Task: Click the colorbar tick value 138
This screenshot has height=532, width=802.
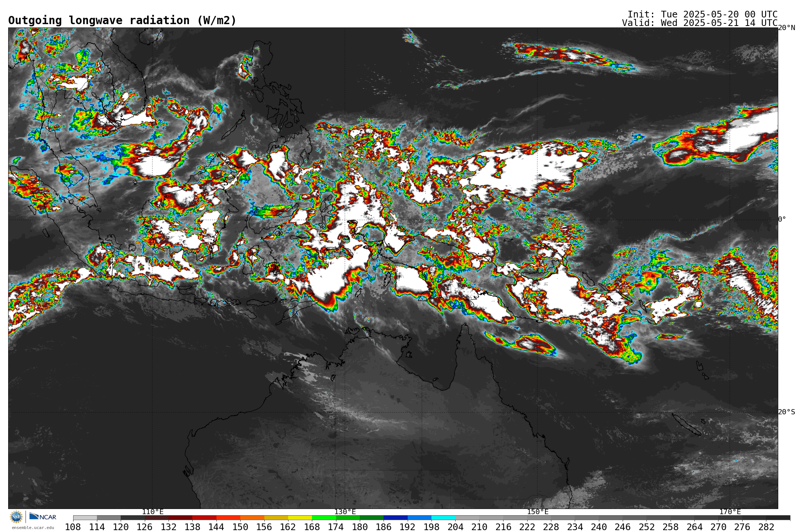Action: coord(192,527)
